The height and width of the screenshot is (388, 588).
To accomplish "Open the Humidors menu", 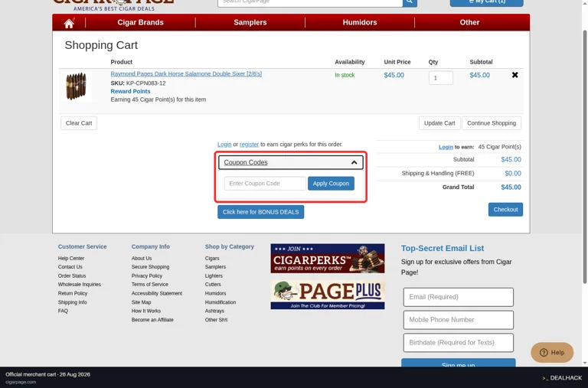I will [x=360, y=22].
